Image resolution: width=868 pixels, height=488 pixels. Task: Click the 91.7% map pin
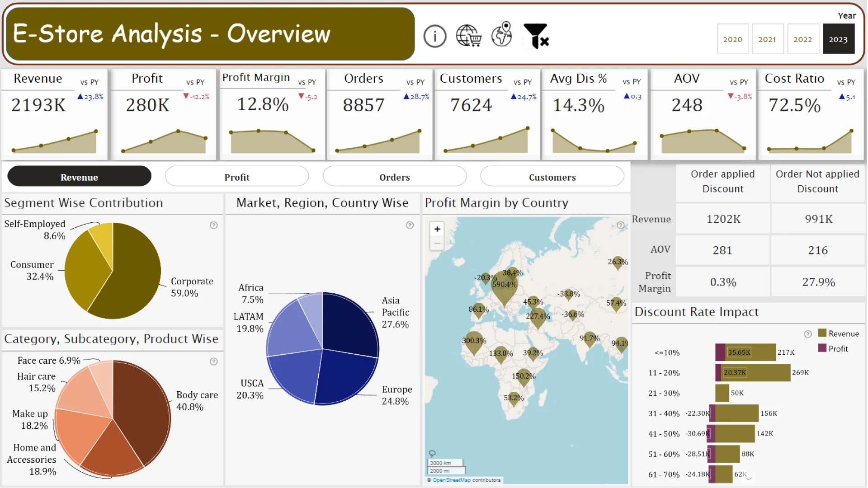[x=590, y=339]
